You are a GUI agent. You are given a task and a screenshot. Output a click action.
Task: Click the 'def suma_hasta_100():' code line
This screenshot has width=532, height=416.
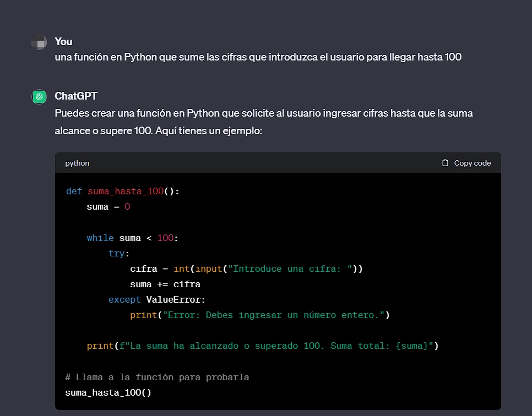point(122,191)
